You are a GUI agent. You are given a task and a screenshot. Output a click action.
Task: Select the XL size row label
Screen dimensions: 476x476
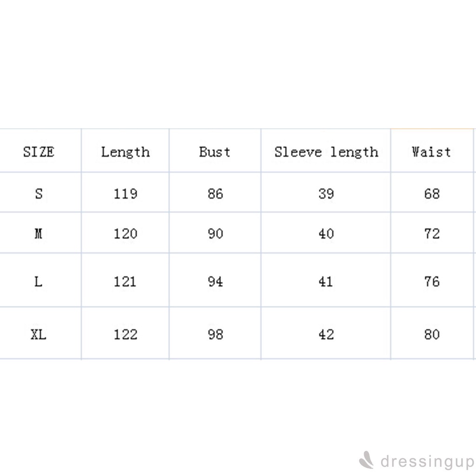39,334
